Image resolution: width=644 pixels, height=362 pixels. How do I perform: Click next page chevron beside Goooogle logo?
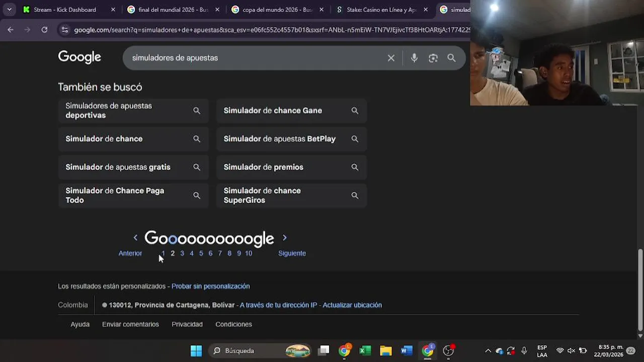pos(284,238)
